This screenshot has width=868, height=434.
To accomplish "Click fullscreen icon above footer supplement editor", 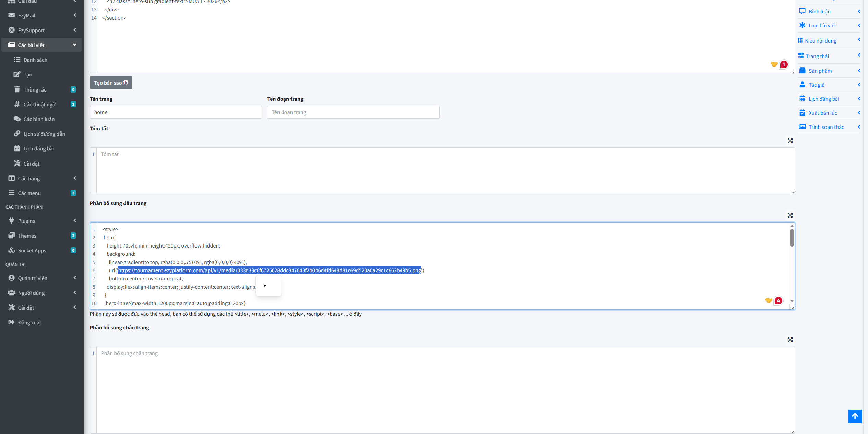I will tap(790, 340).
